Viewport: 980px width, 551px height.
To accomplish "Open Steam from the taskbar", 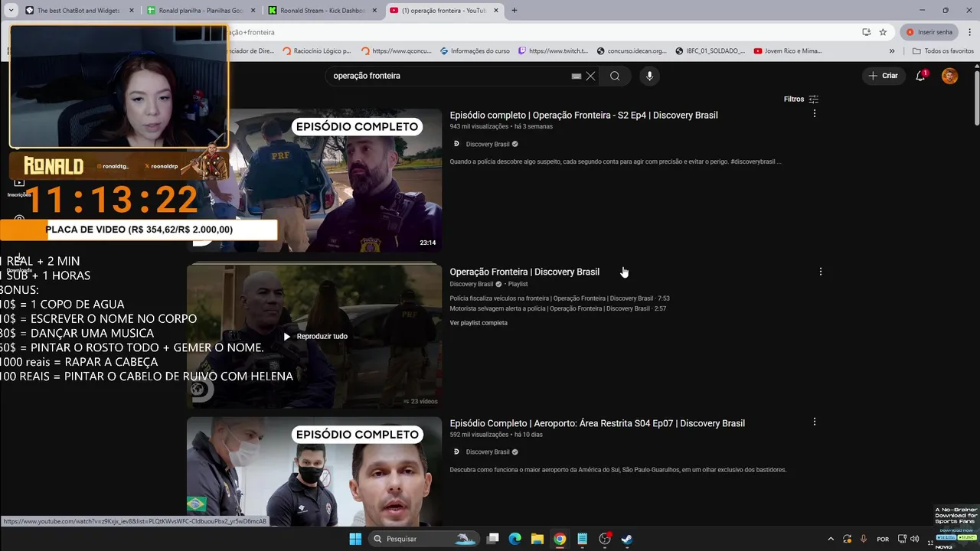I will pyautogui.click(x=626, y=539).
